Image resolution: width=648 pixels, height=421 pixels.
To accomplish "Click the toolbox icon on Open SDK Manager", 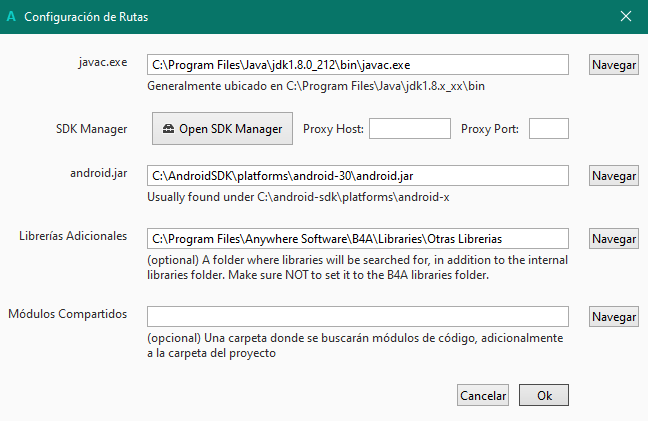I will click(x=168, y=129).
